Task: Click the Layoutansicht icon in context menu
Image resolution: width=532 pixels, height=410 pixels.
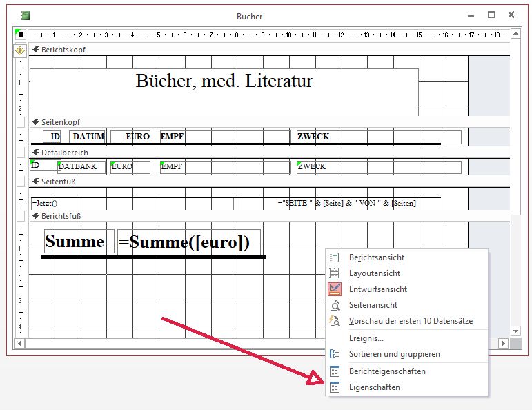Action: click(335, 273)
